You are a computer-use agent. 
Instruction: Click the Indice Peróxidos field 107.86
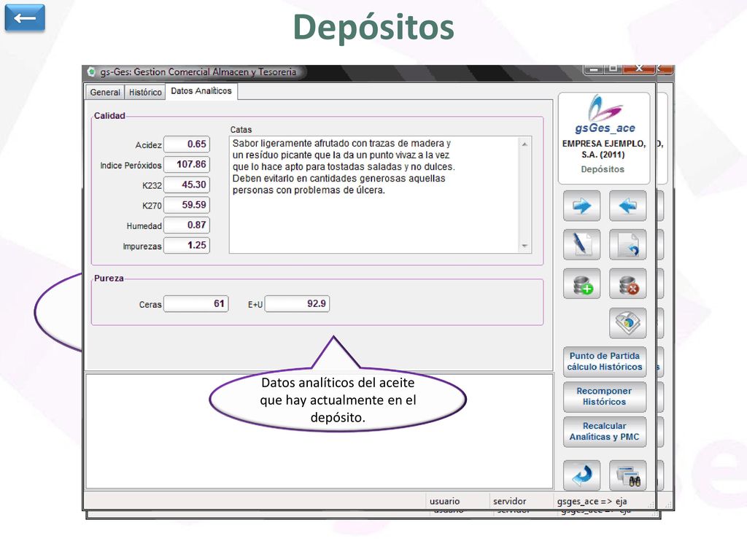187,164
